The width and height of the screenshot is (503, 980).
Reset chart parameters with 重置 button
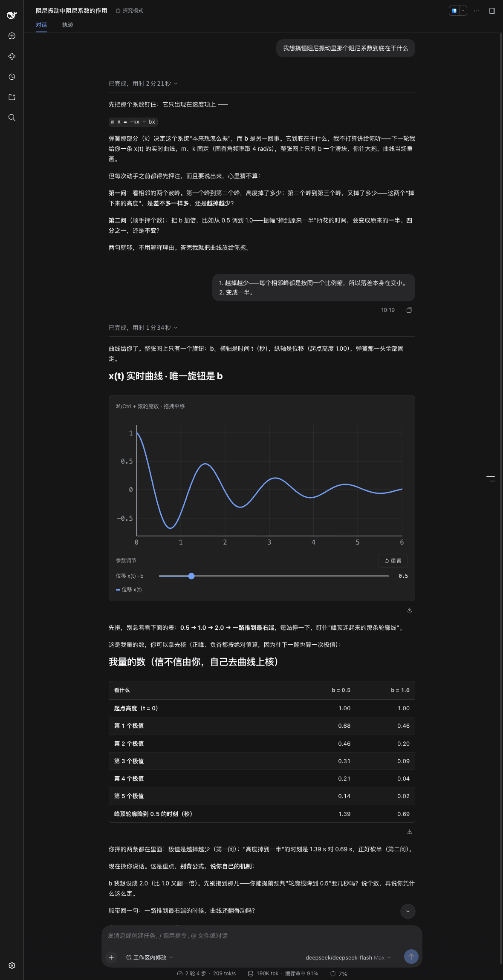click(393, 561)
